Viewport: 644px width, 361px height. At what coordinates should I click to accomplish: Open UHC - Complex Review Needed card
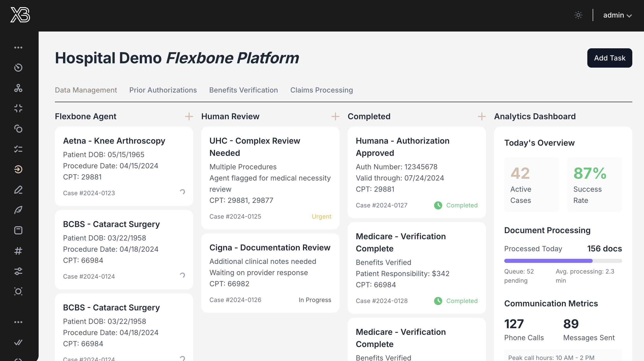click(270, 178)
